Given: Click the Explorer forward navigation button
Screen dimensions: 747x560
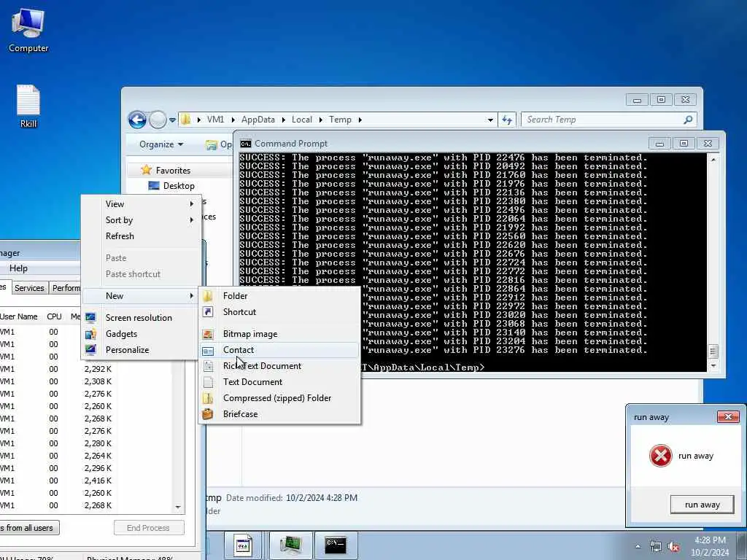Looking at the screenshot, I should pos(158,120).
